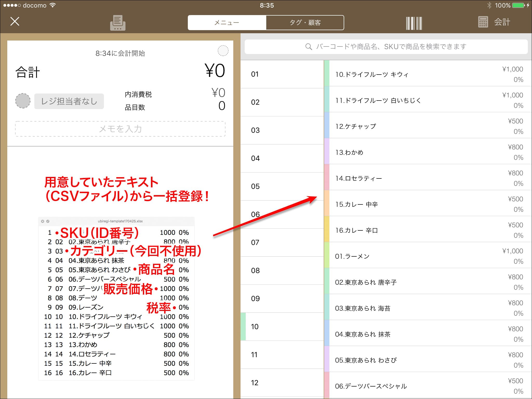
Task: Add 15.カレー 中辛 to order
Action: (x=428, y=203)
